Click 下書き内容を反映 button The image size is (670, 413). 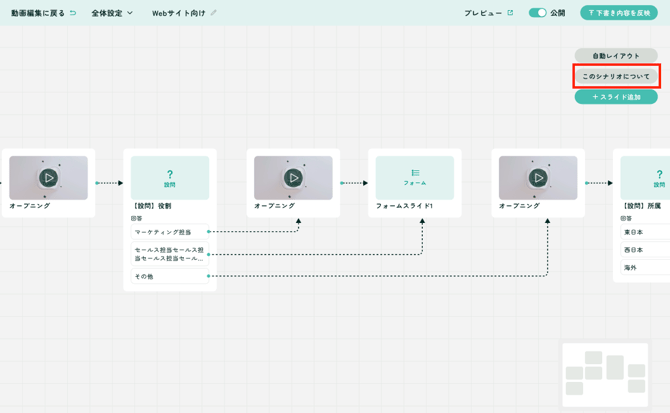(x=618, y=13)
